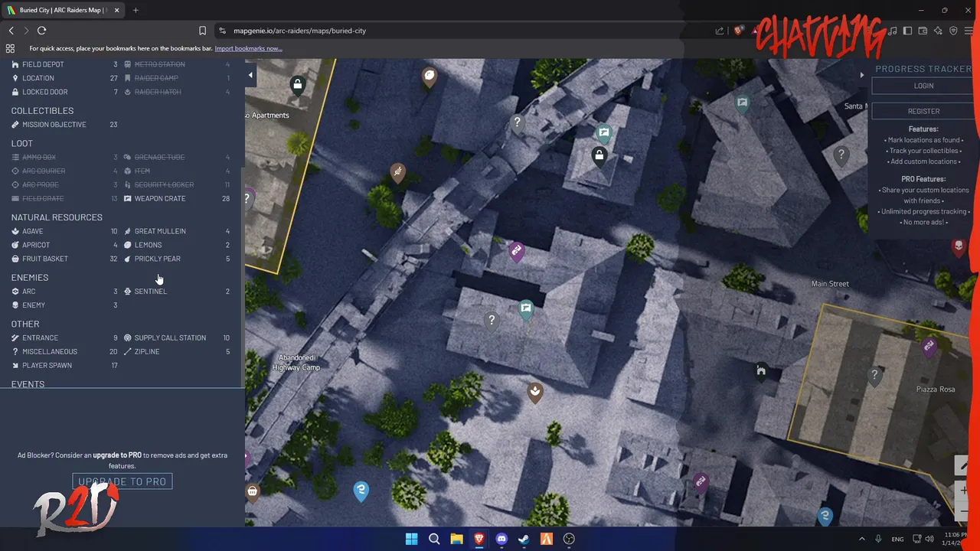Click the black entrance marker near Piazza Rosa

761,373
